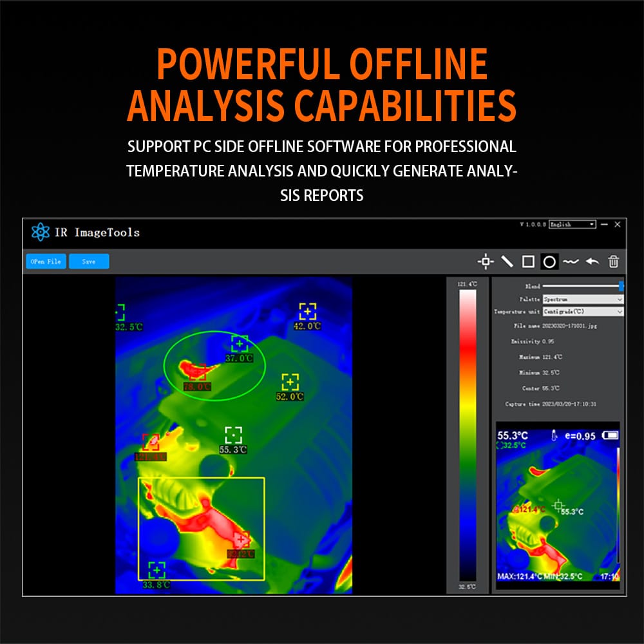Click the Save button

[x=89, y=261]
